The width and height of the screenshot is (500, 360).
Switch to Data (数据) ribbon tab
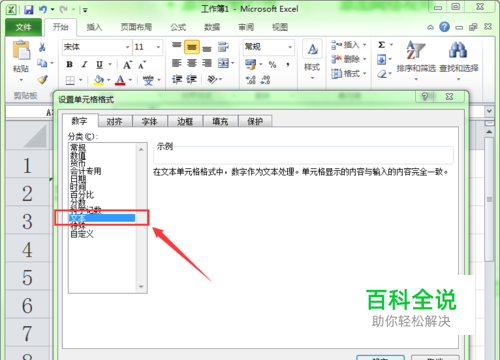[x=212, y=27]
